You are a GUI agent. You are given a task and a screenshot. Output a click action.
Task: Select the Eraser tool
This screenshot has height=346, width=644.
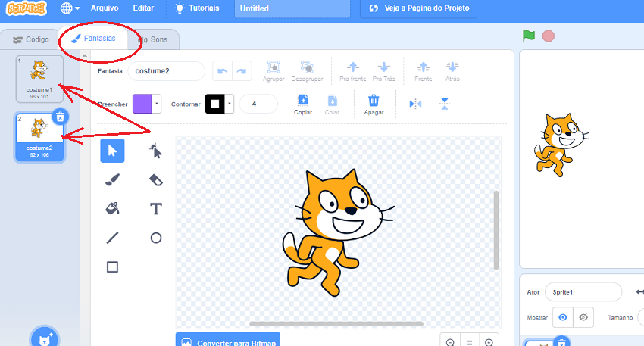156,179
